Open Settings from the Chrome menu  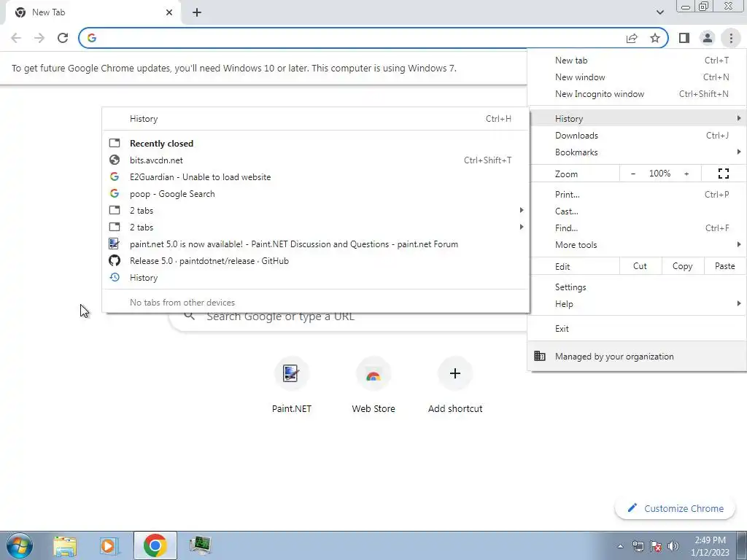(x=637, y=287)
